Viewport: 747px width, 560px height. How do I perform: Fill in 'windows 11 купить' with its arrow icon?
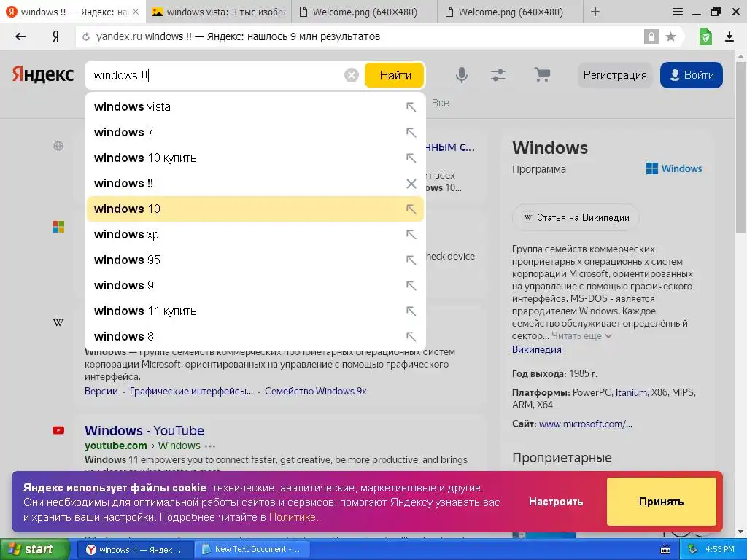coord(411,311)
